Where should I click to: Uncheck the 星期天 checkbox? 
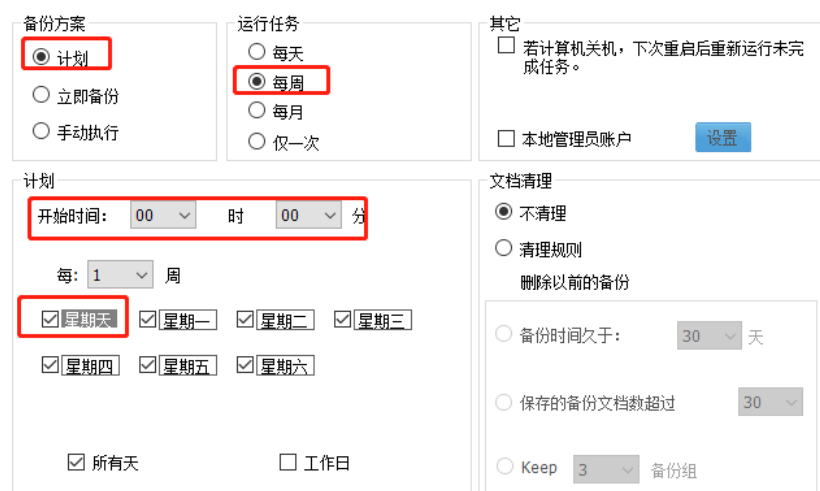pos(51,319)
